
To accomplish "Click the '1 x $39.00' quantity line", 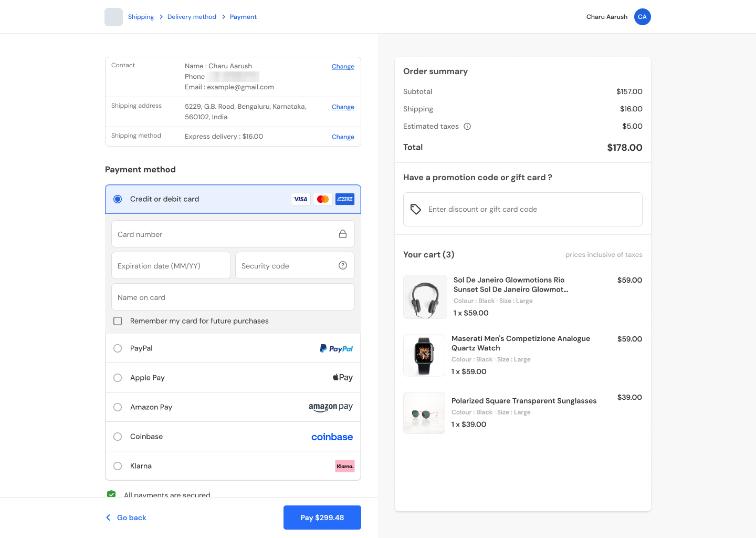I will point(469,425).
